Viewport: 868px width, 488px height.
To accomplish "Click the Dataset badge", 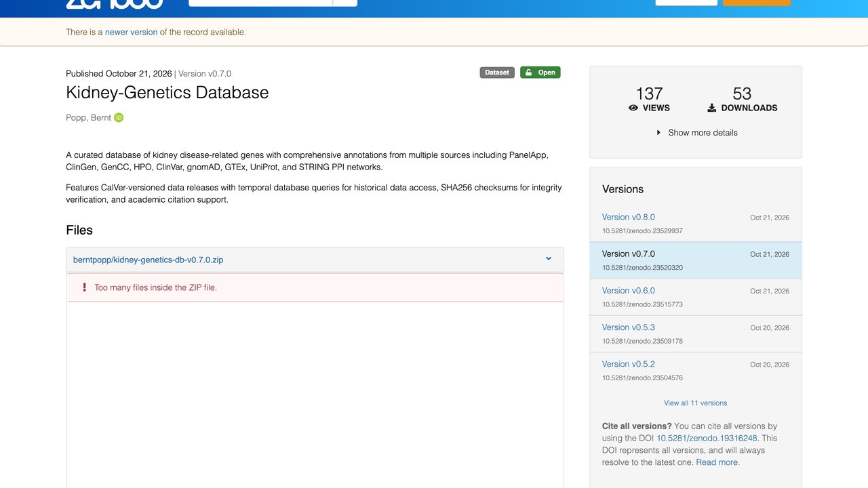I will coord(497,73).
